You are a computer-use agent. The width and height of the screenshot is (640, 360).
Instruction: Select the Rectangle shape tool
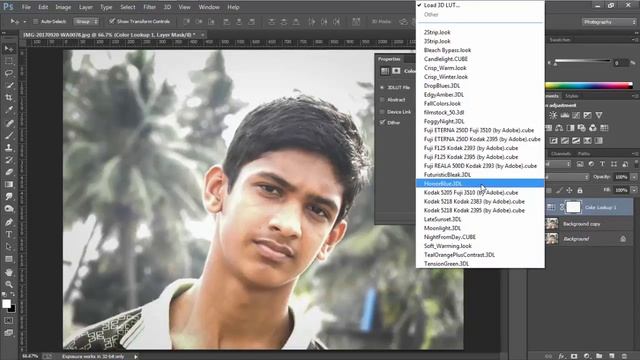9,259
